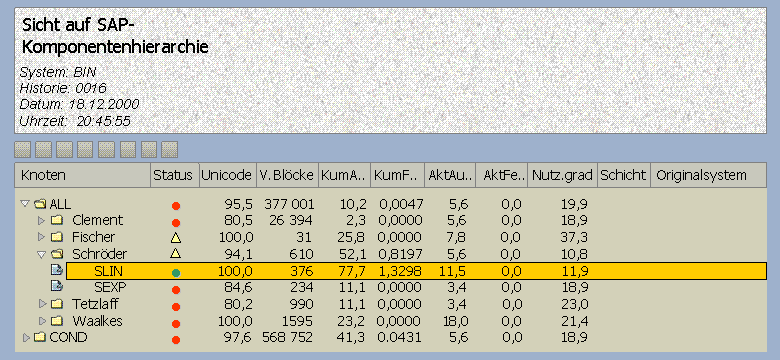Sort by the Unicode column header
Viewport: 780px width, 360px height.
tap(227, 175)
